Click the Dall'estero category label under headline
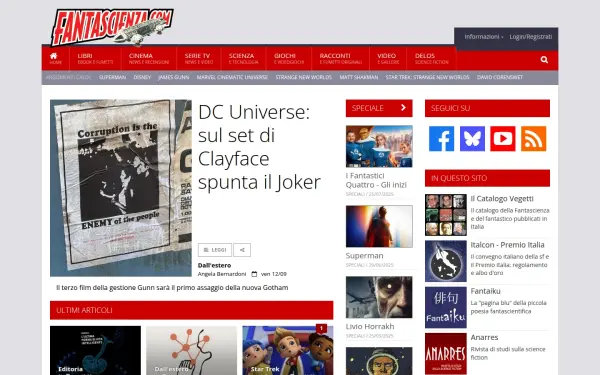 click(214, 265)
